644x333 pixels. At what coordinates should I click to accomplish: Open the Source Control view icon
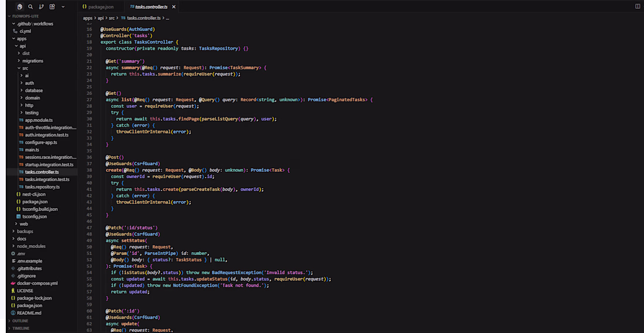pyautogui.click(x=41, y=6)
